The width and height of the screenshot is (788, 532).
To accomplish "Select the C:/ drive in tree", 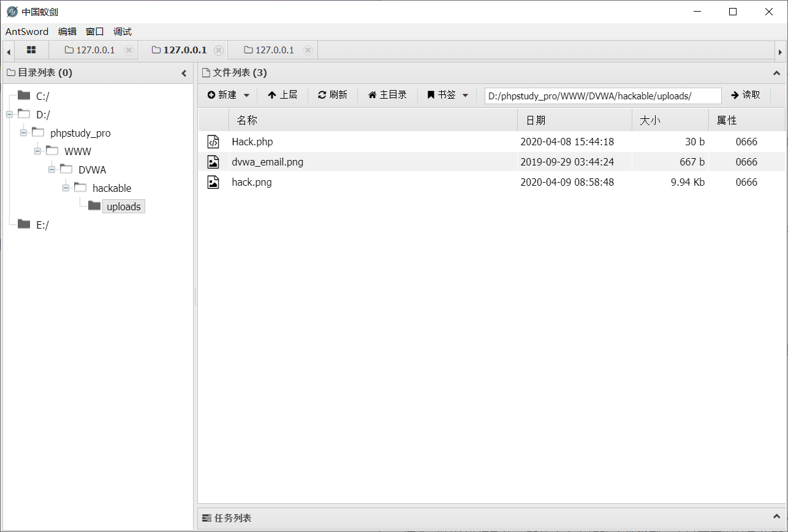I will click(43, 96).
